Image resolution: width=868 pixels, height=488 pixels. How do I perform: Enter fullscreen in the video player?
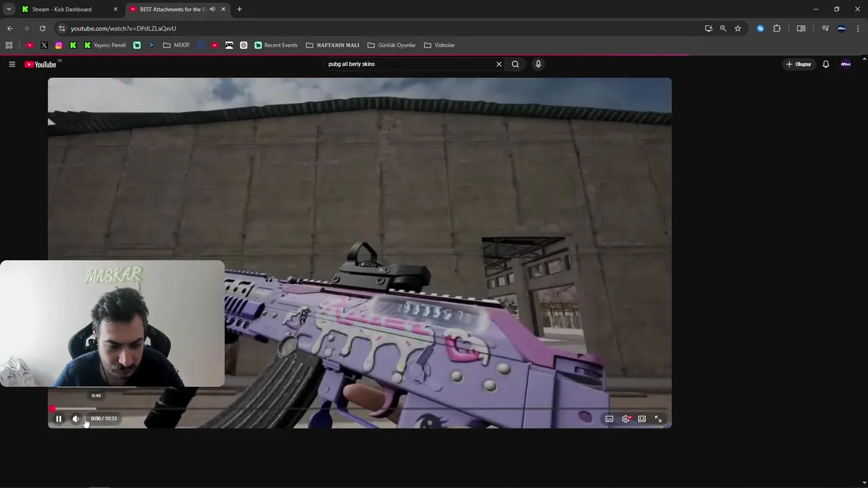coord(658,419)
